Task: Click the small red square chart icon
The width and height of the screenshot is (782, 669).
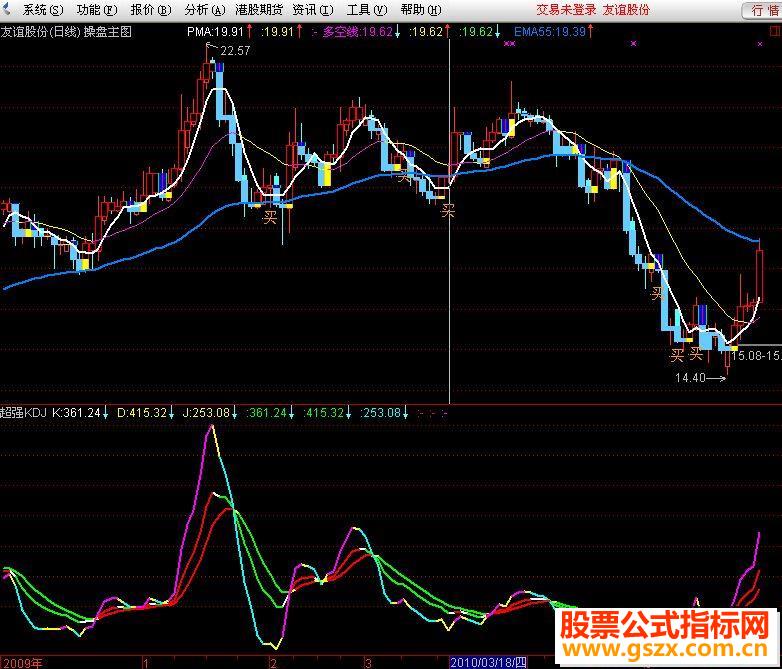Action: click(x=775, y=31)
